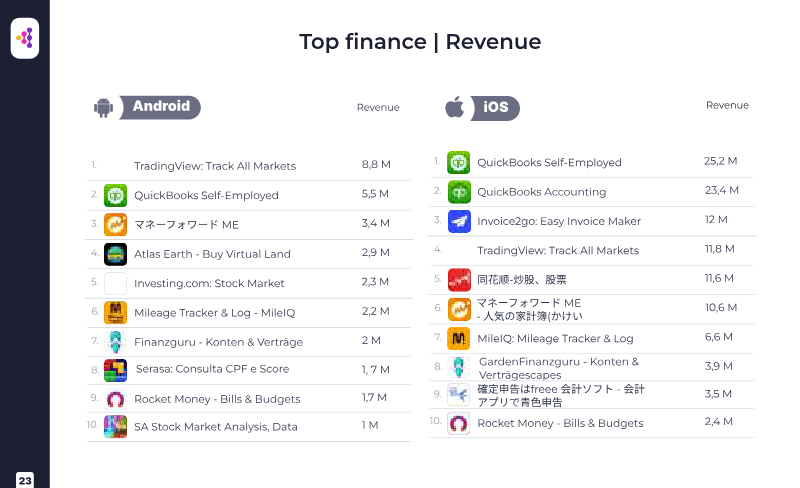Click QuickBooks Self-Employed icon in Android list

point(115,195)
